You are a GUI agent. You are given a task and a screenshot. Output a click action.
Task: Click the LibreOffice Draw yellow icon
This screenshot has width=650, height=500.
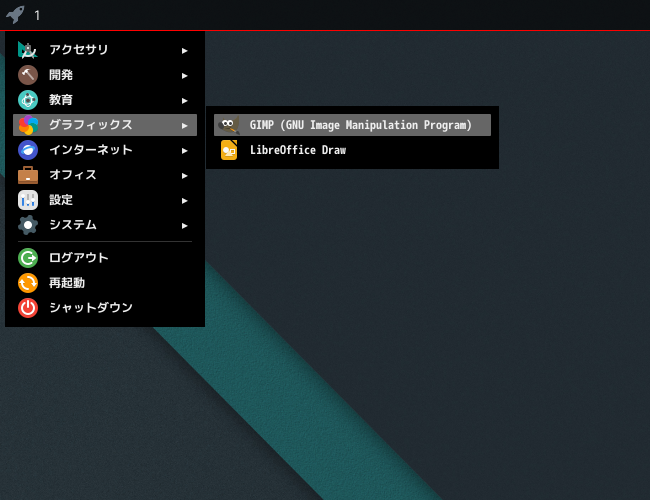point(229,150)
